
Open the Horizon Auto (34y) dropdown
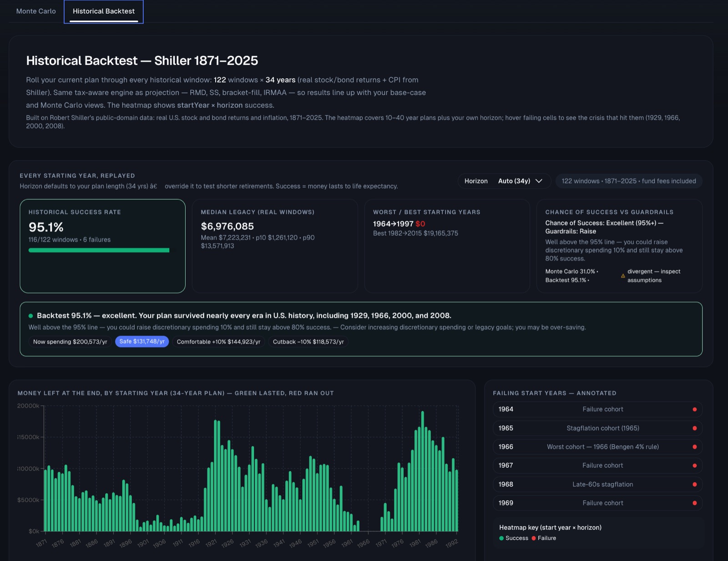[504, 181]
